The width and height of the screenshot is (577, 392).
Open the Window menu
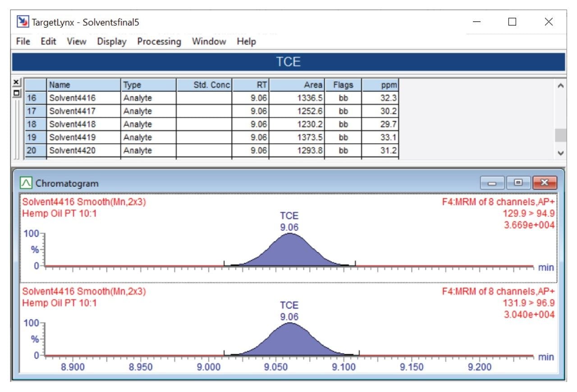tap(209, 41)
